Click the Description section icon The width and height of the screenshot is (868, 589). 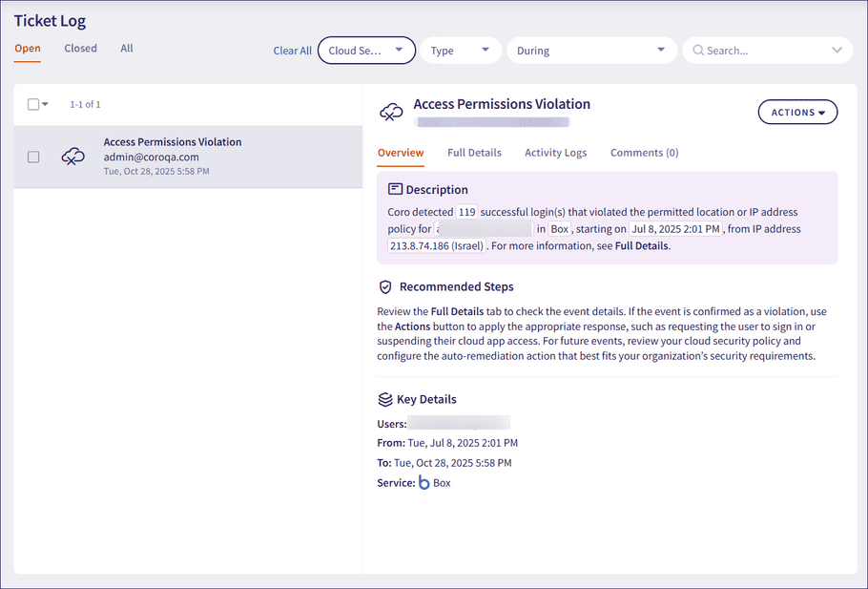coord(396,190)
